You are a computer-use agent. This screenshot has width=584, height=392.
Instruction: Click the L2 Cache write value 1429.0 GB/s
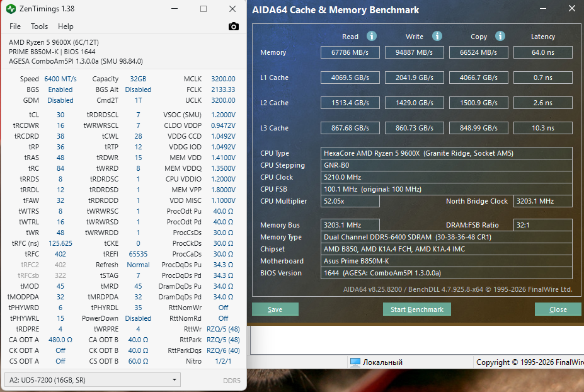414,103
